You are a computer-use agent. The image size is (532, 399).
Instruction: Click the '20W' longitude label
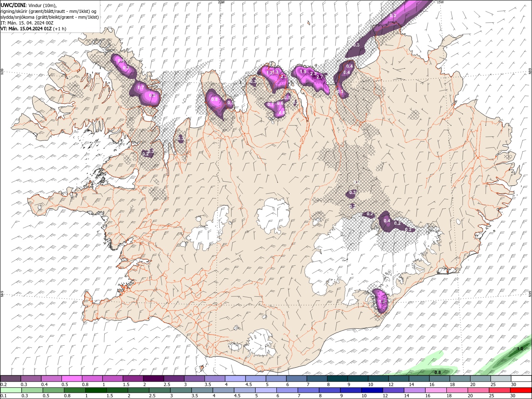221,2
